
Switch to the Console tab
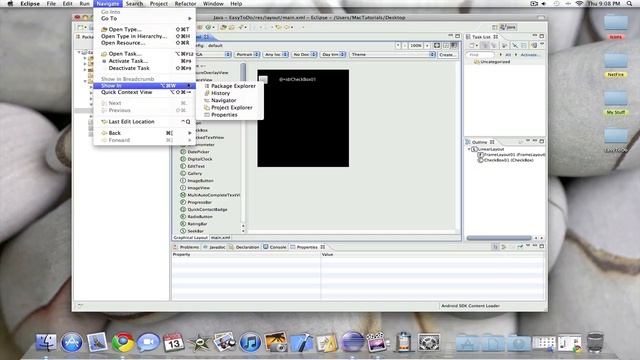(x=275, y=247)
